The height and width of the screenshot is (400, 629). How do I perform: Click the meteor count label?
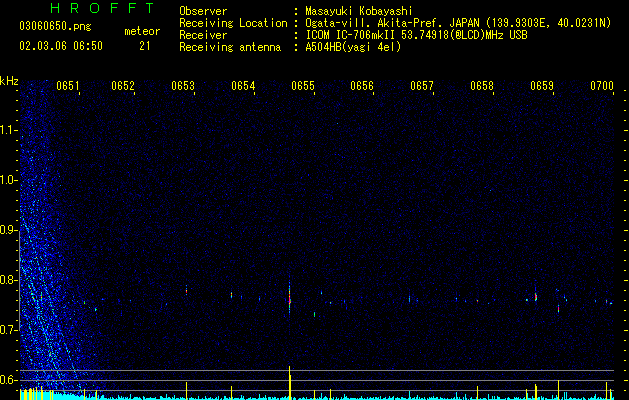point(142,31)
